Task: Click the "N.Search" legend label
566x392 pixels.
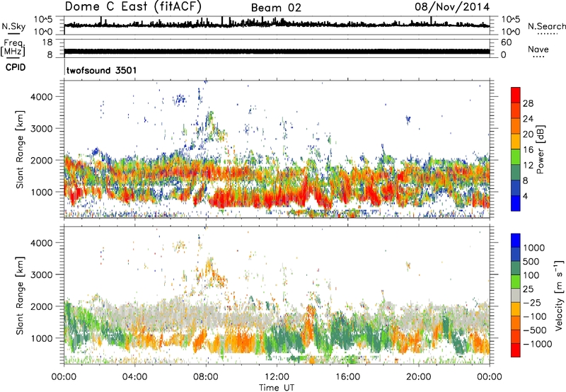Action: 547,26
